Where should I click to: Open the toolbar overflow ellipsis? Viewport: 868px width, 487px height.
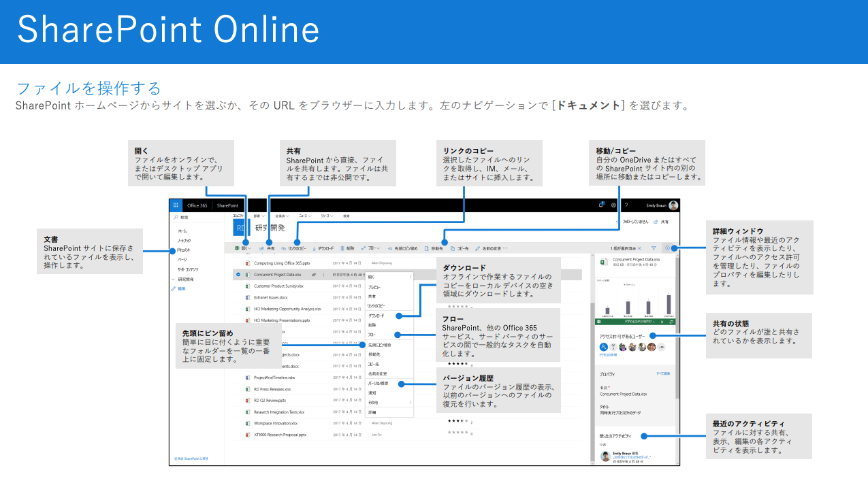(505, 248)
